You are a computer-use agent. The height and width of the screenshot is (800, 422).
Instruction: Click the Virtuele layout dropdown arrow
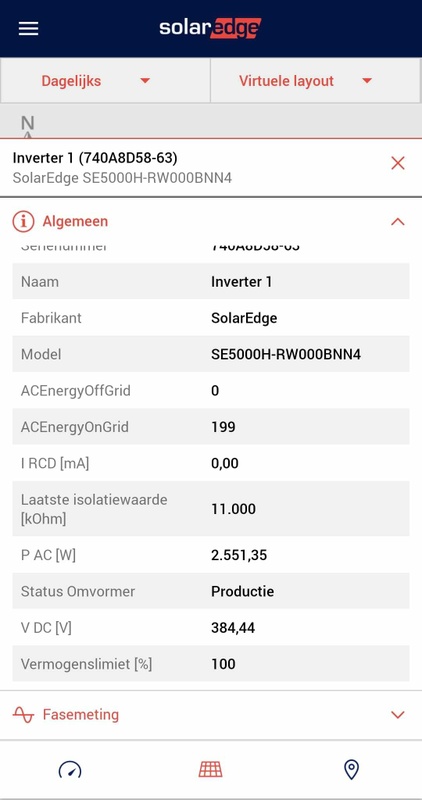tap(367, 81)
